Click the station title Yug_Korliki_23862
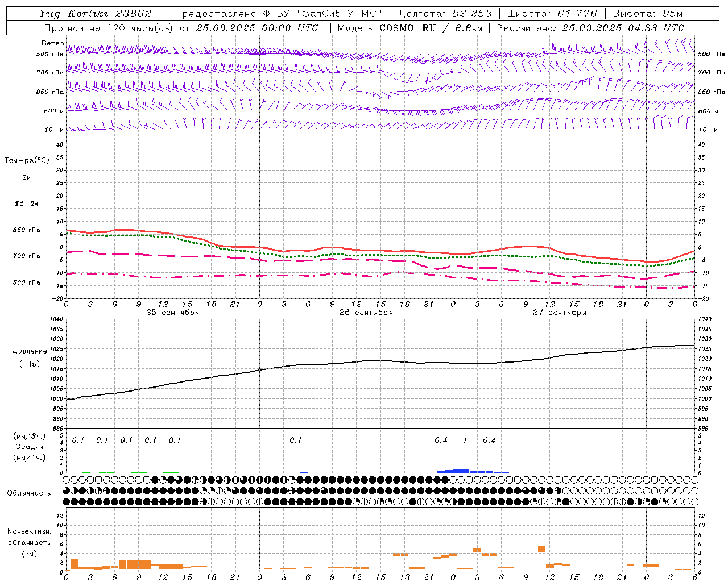 pyautogui.click(x=96, y=14)
